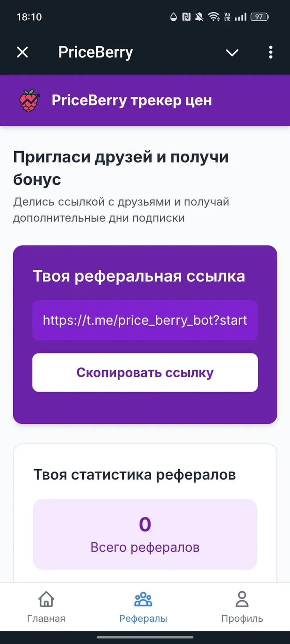Screen dimensions: 290x644
Task: Tap the Всего рефералов statistics card
Action: click(145, 534)
